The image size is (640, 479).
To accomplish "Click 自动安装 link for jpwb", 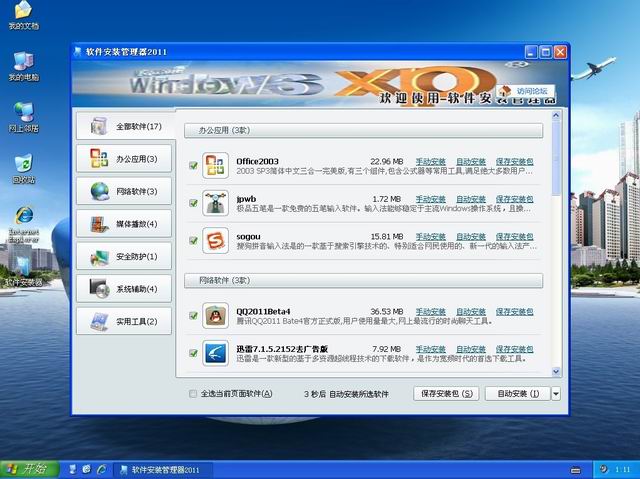I will (471, 199).
